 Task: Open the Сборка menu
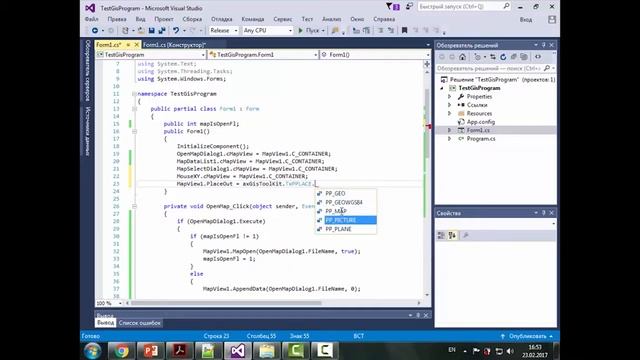click(192, 19)
